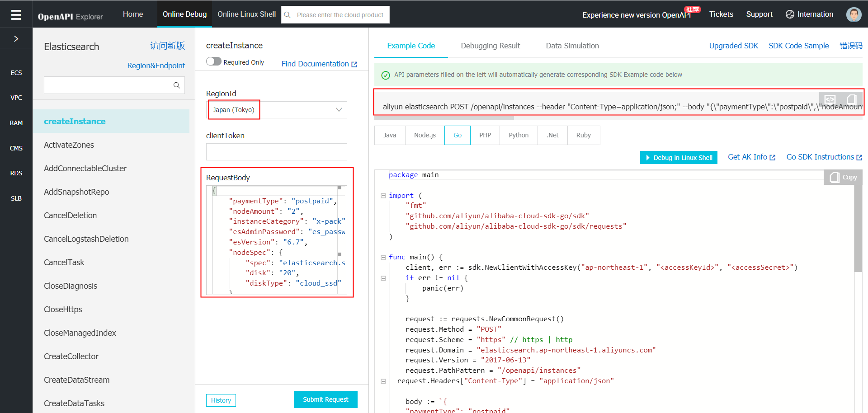
Task: Open Upgraded SDK link
Action: (733, 46)
